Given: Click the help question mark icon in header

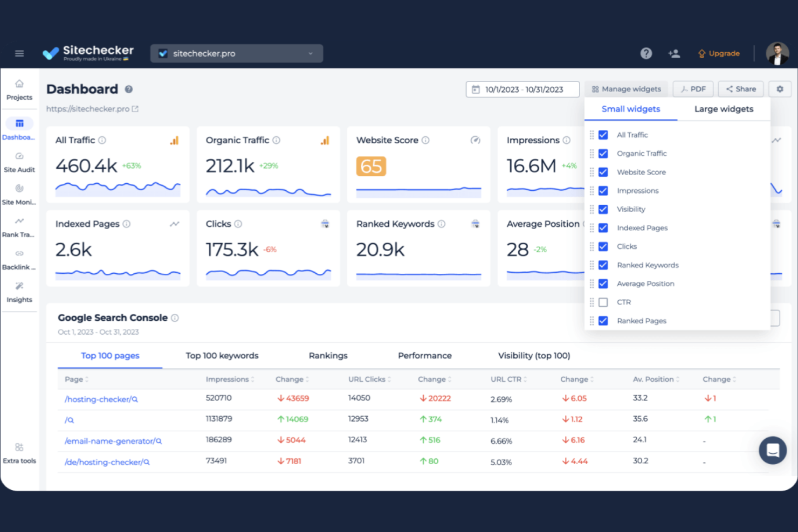Looking at the screenshot, I should click(646, 53).
